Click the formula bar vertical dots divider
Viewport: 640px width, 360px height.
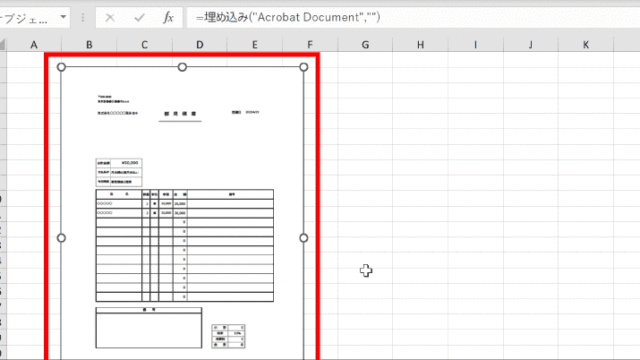coord(83,18)
